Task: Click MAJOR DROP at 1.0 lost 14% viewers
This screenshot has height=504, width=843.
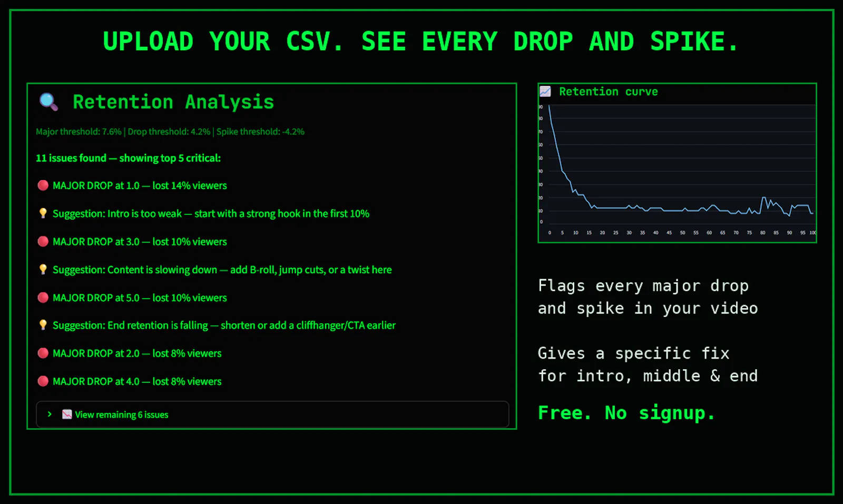Action: [140, 185]
